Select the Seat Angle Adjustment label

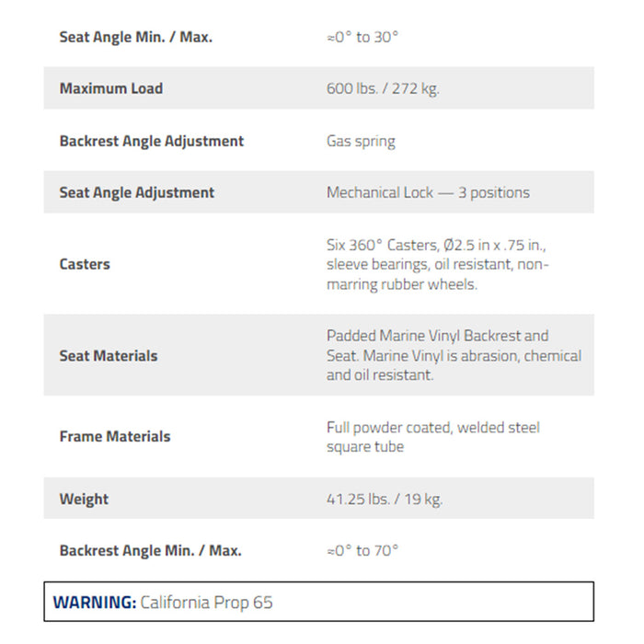point(137,192)
